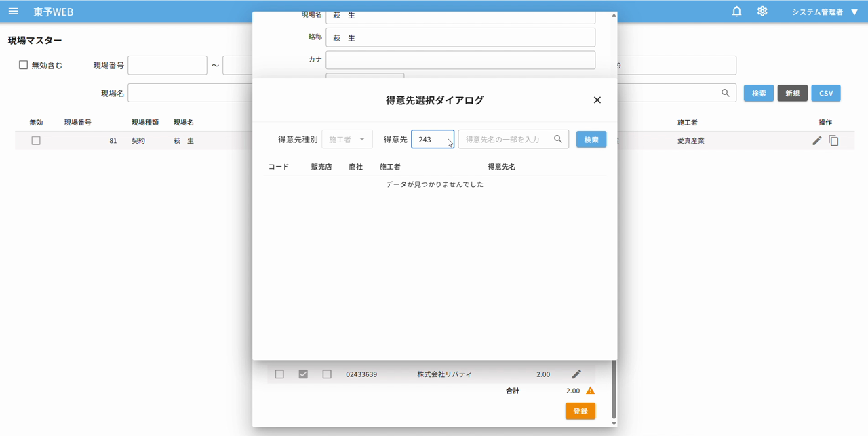
Task: Click 得意先名 column header
Action: click(x=502, y=167)
